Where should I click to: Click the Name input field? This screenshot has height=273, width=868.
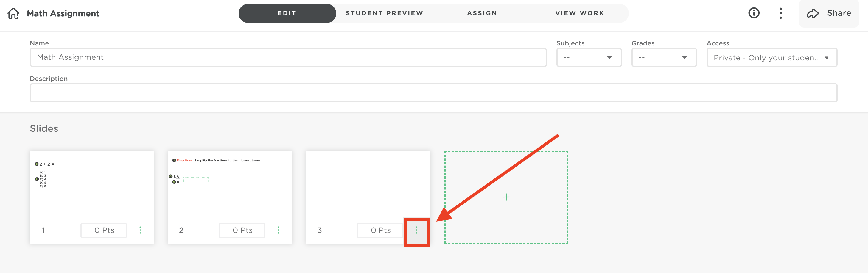click(288, 57)
